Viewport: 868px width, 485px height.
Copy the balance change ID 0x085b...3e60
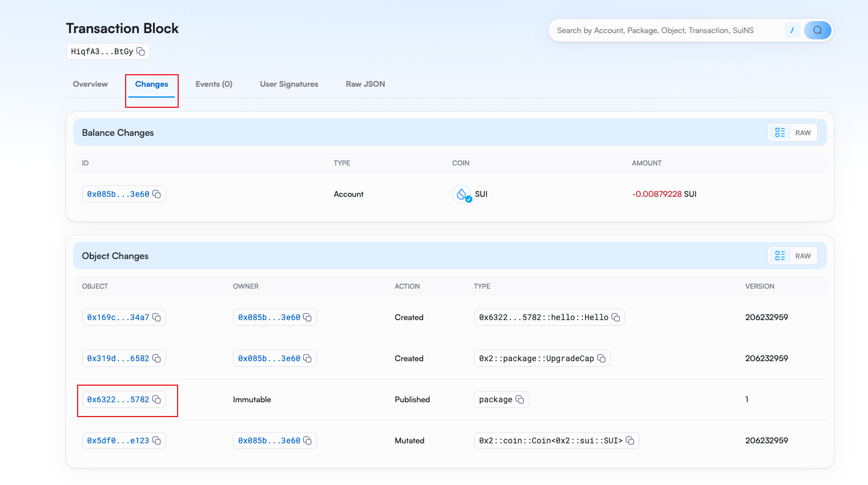(156, 194)
